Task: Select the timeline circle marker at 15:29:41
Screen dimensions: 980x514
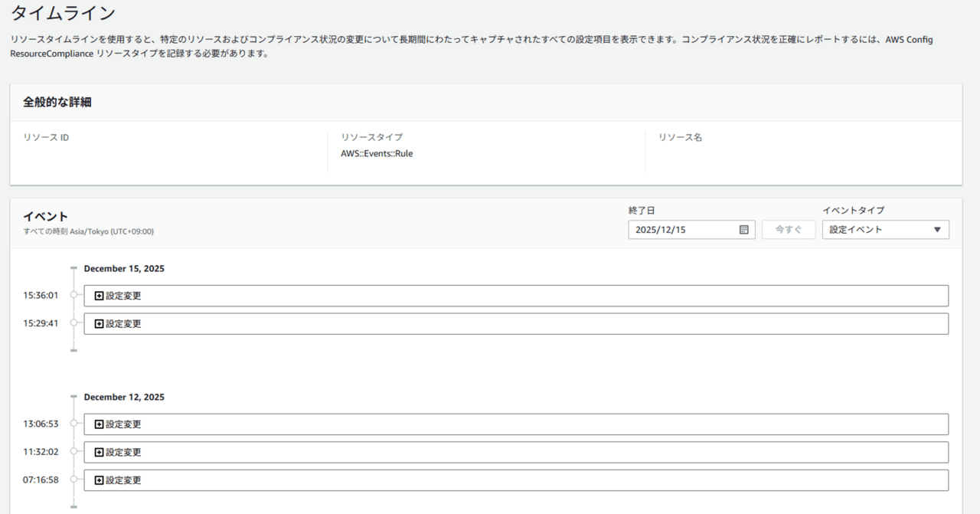Action: 73,323
